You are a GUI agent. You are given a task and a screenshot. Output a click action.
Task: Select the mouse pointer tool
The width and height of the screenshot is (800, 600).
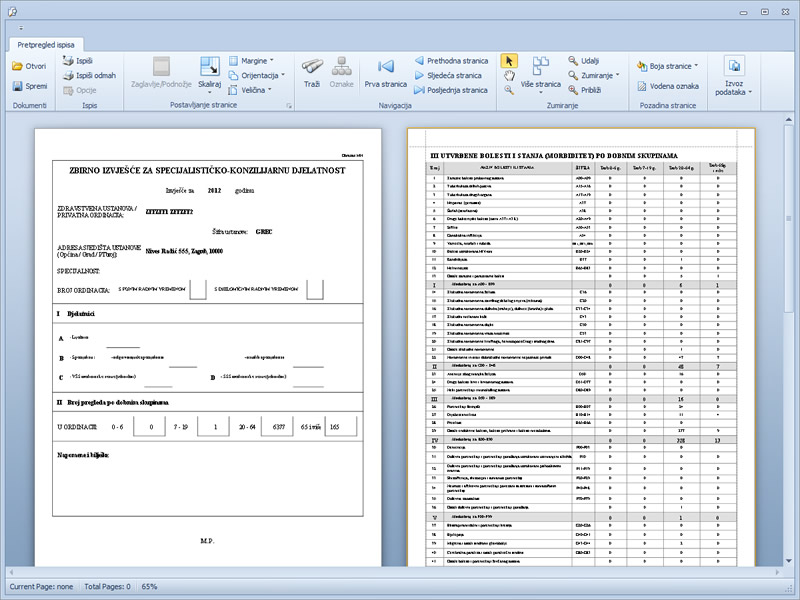click(x=509, y=61)
